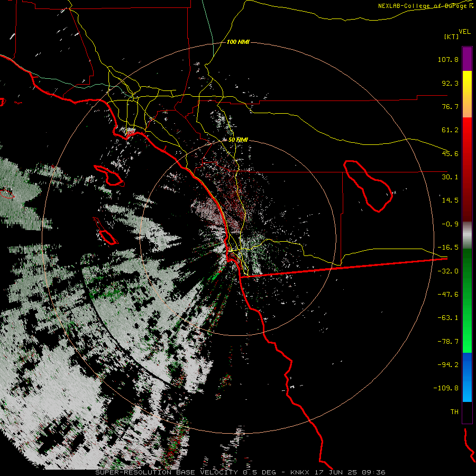Select the 92.3 velocity scale value

tap(450, 83)
